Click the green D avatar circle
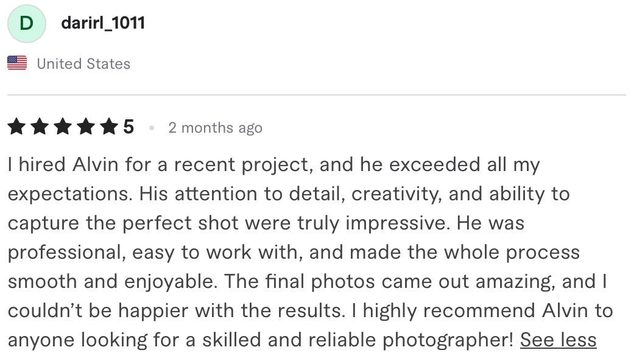Screen dimensions: 631x364 click(x=27, y=24)
